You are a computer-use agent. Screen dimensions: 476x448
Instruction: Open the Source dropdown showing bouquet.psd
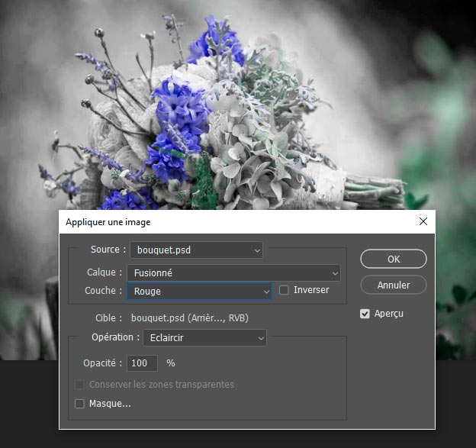196,250
